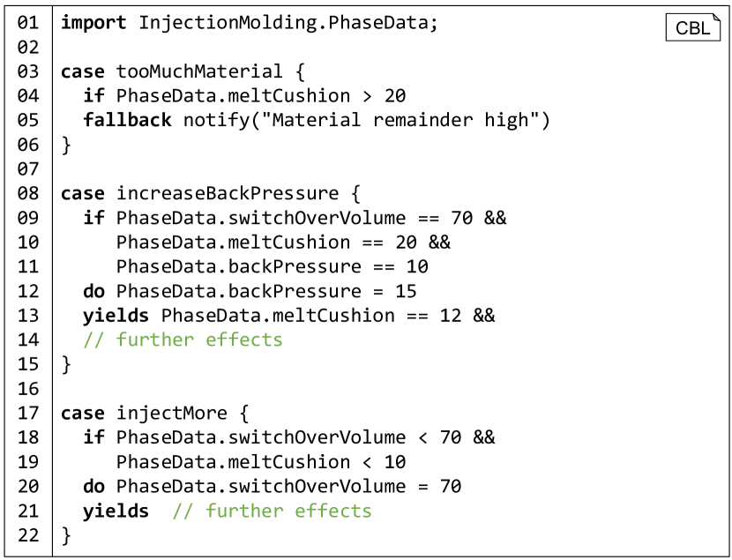Viewport: 732px width, 560px height.
Task: Click the do keyword on line 12
Action: click(x=93, y=291)
